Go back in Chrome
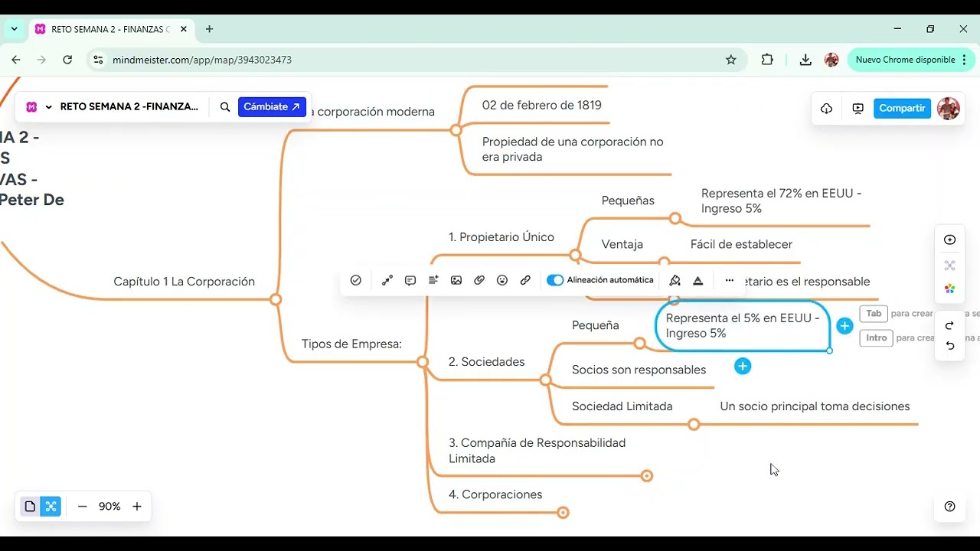 pos(16,60)
